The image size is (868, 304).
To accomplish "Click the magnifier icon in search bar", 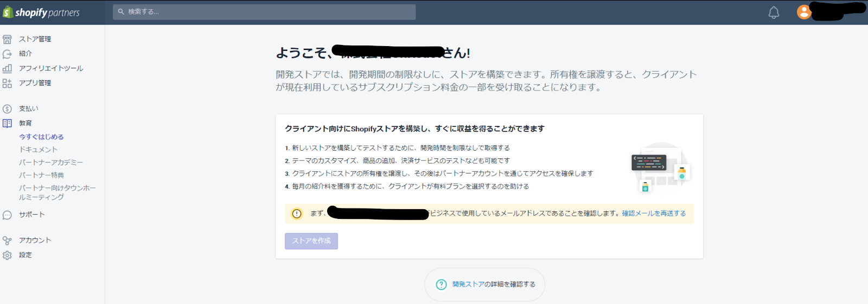I will coord(121,11).
